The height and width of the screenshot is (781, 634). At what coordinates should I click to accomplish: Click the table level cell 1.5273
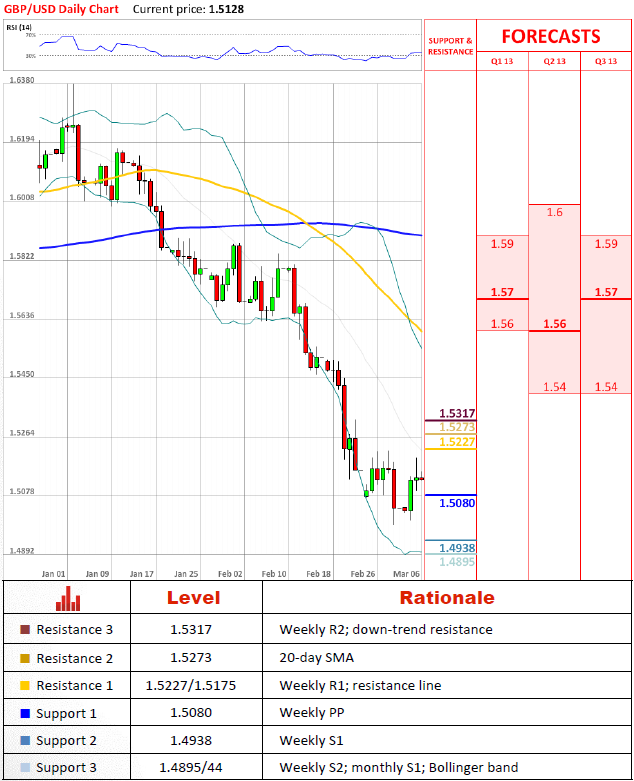point(191,658)
